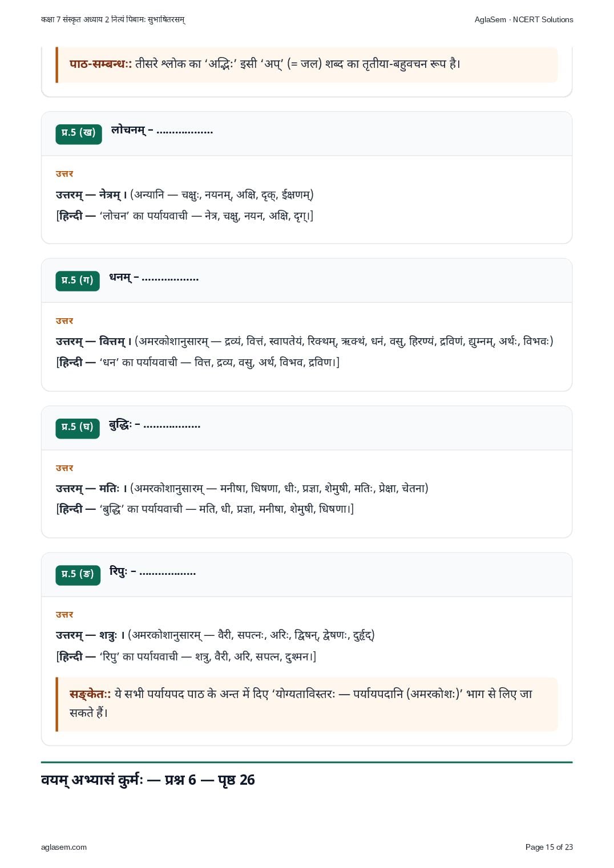Click the प्र.5 (ङ) question badge
The width and height of the screenshot is (614, 868).
coord(78,574)
